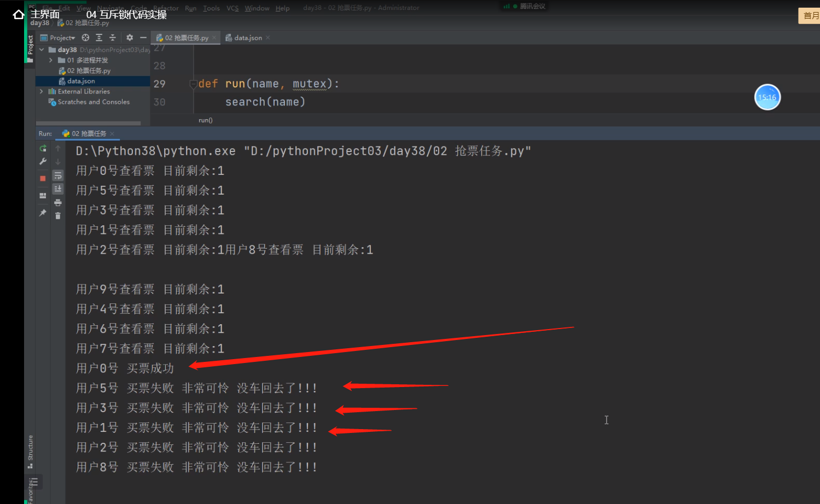The image size is (820, 504).
Task: Jump down the stack trace arrow
Action: pos(58,162)
